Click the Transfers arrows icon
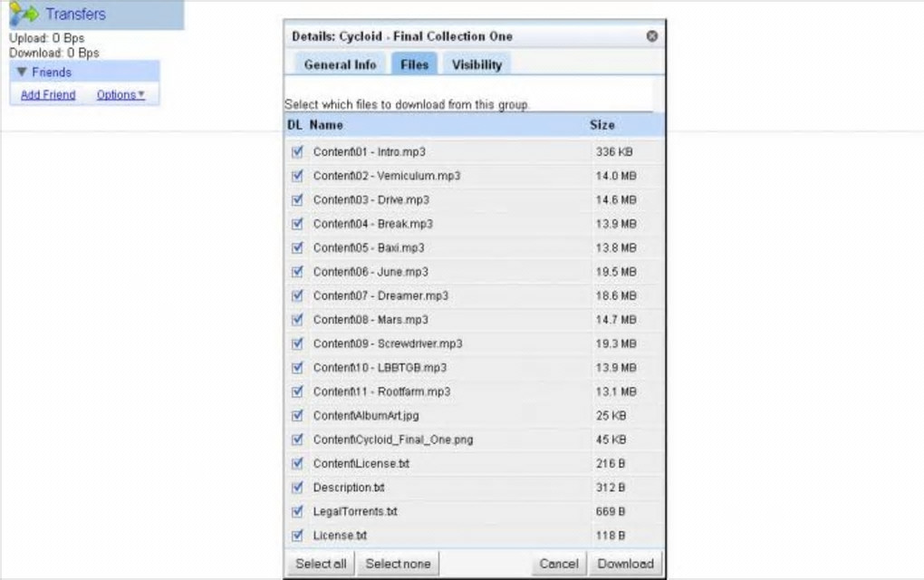Image resolution: width=924 pixels, height=580 pixels. 24,14
